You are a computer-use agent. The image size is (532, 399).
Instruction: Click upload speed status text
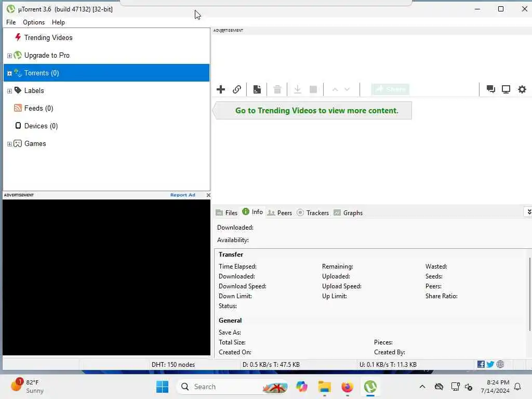coord(388,365)
